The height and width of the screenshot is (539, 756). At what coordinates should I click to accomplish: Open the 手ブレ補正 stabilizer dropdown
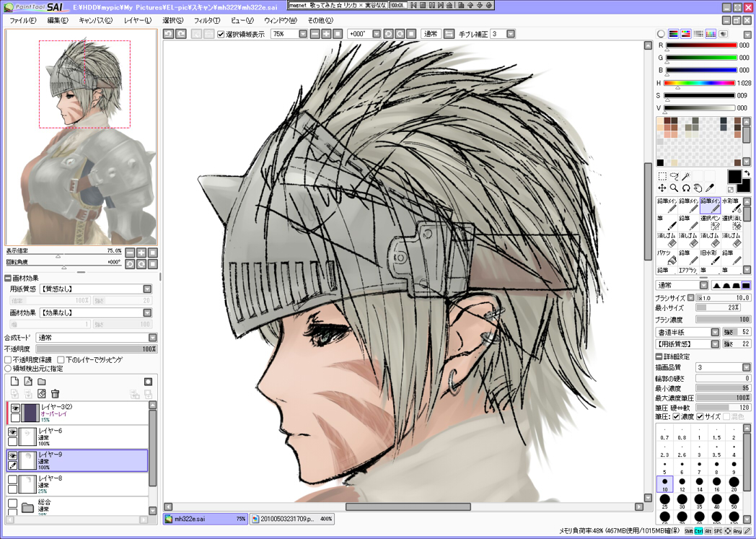(x=511, y=34)
